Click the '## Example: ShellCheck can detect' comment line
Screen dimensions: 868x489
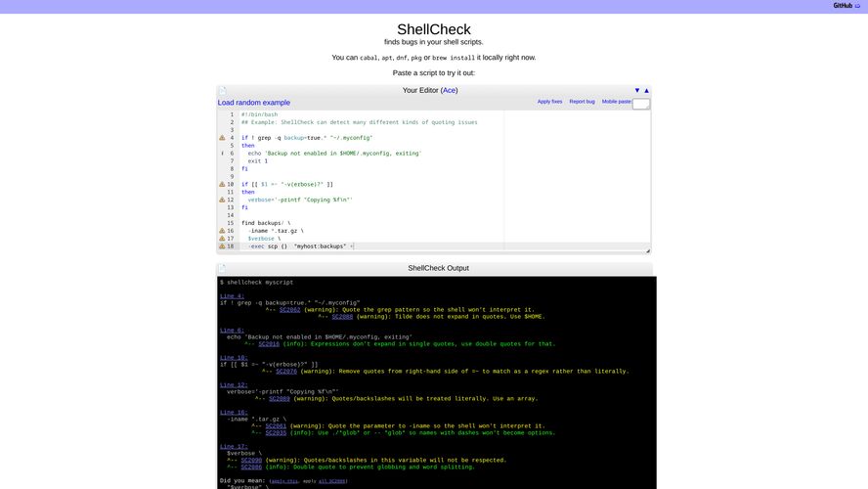pyautogui.click(x=360, y=122)
